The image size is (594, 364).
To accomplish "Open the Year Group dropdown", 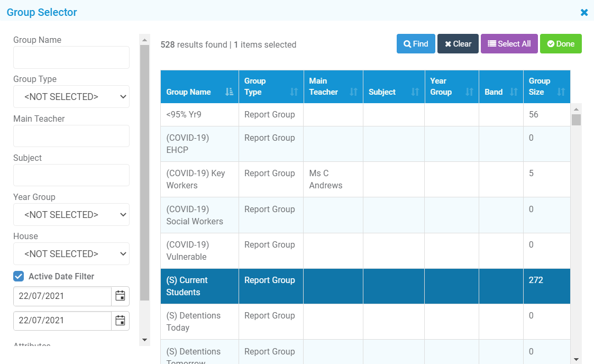I will tap(71, 214).
